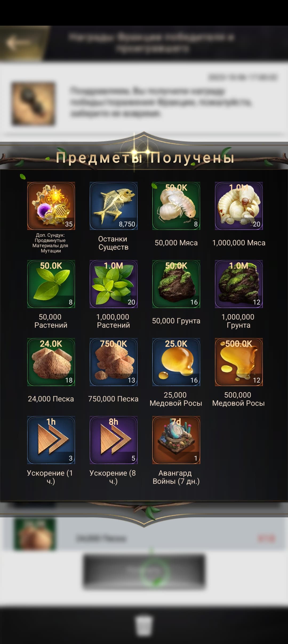Tap the trash delete icon at bottom
Image resolution: width=288 pixels, height=644 pixels.
144,626
